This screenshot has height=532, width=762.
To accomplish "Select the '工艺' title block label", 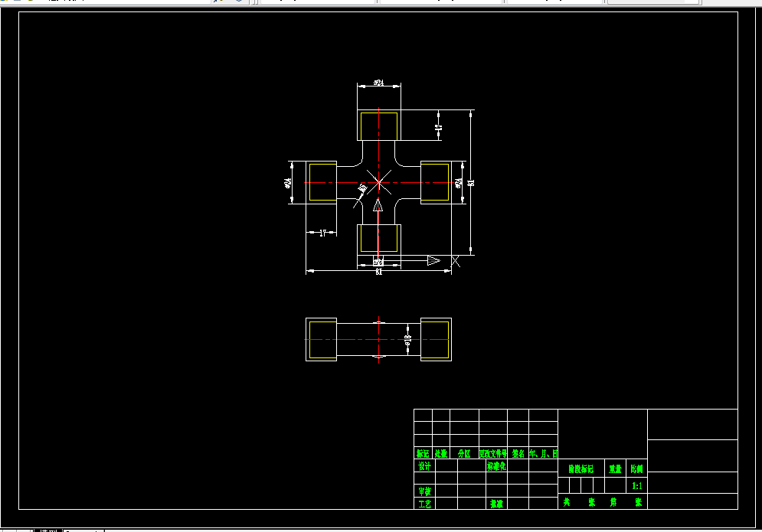I will click(x=424, y=504).
